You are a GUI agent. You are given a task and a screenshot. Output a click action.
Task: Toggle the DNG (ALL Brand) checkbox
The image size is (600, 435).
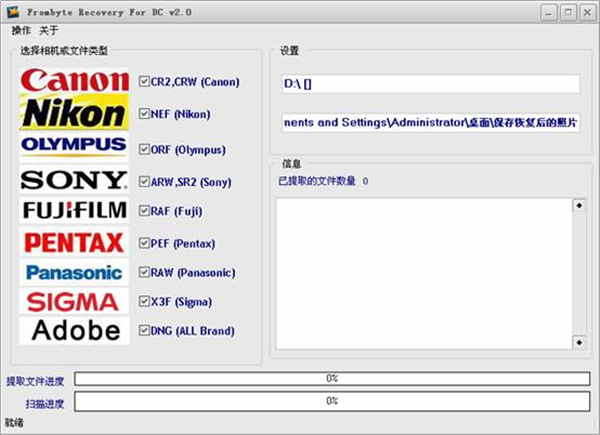[146, 330]
